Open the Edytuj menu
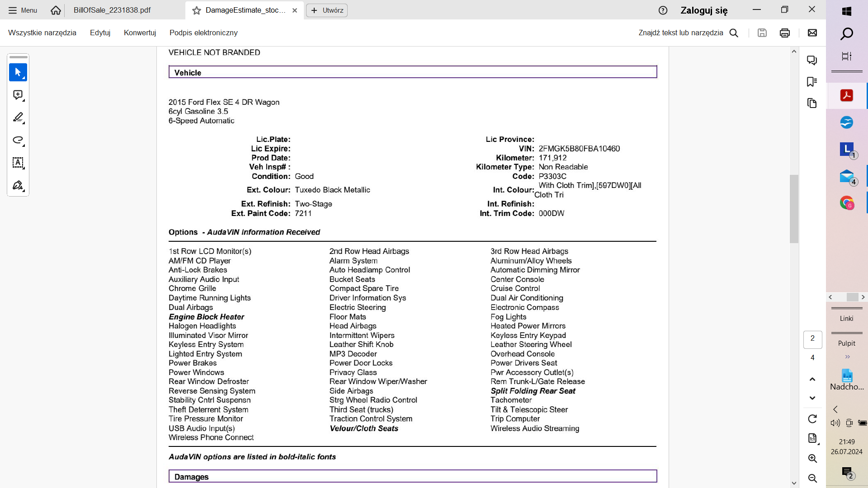 100,33
